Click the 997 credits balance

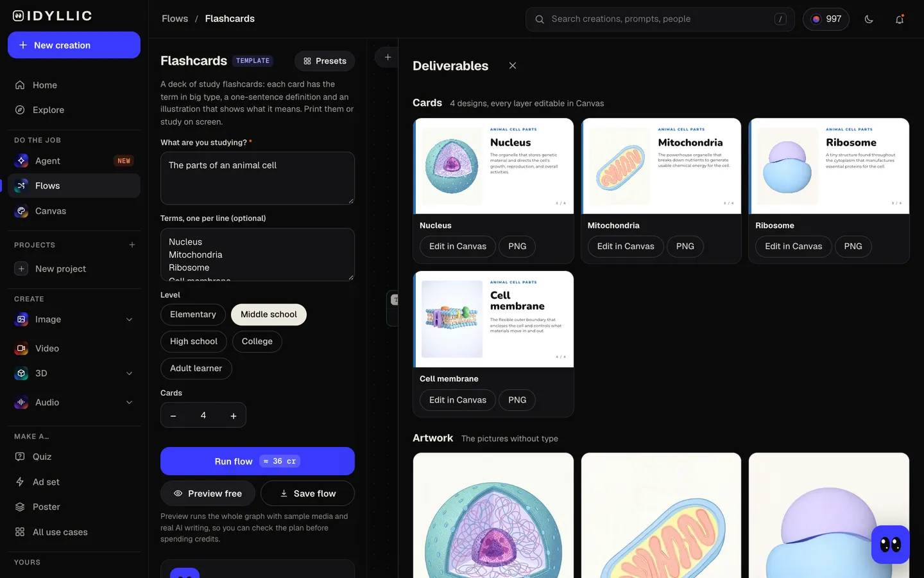(x=826, y=19)
